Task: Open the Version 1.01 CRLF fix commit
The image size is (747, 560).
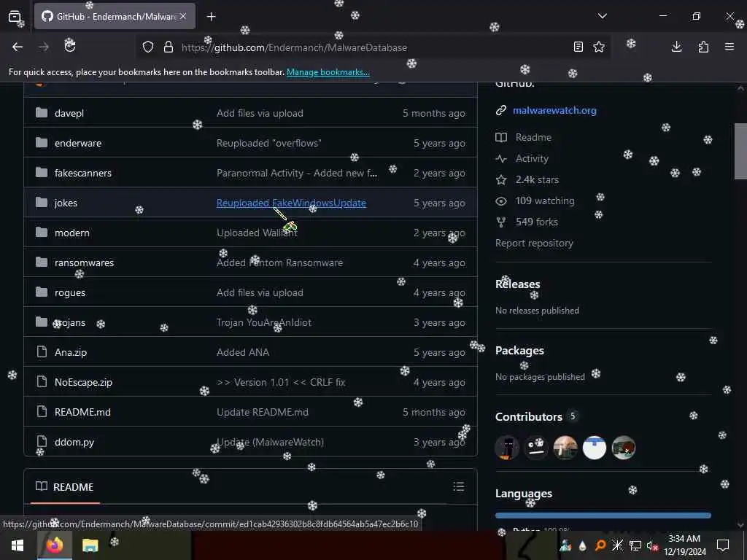Action: (281, 382)
